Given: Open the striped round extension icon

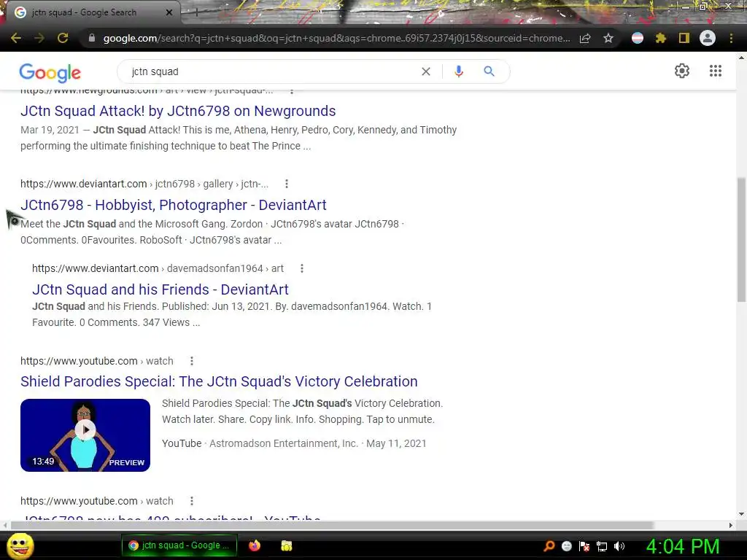Looking at the screenshot, I should (638, 38).
